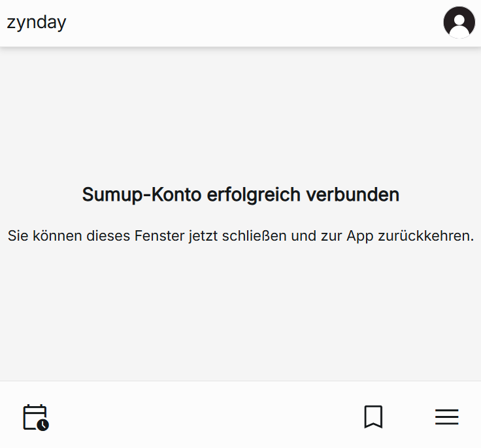The width and height of the screenshot is (481, 448).
Task: Click the text 'Sie können dieses Fenster jetzt schließen'
Action: pos(147,236)
